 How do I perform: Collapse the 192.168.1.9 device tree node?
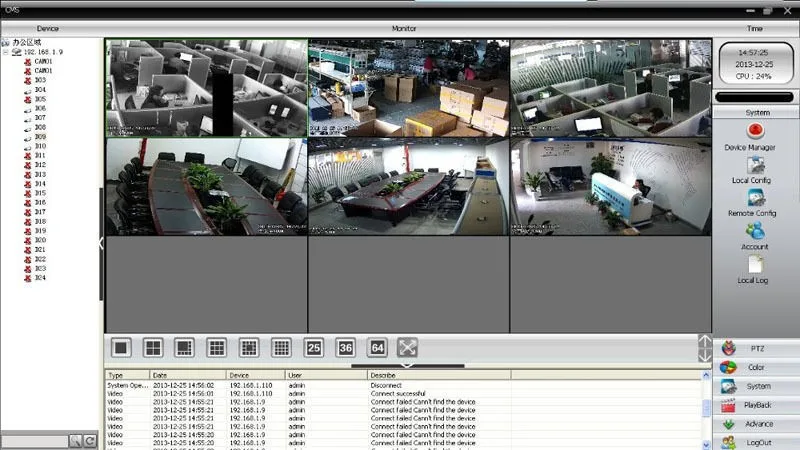click(x=6, y=52)
